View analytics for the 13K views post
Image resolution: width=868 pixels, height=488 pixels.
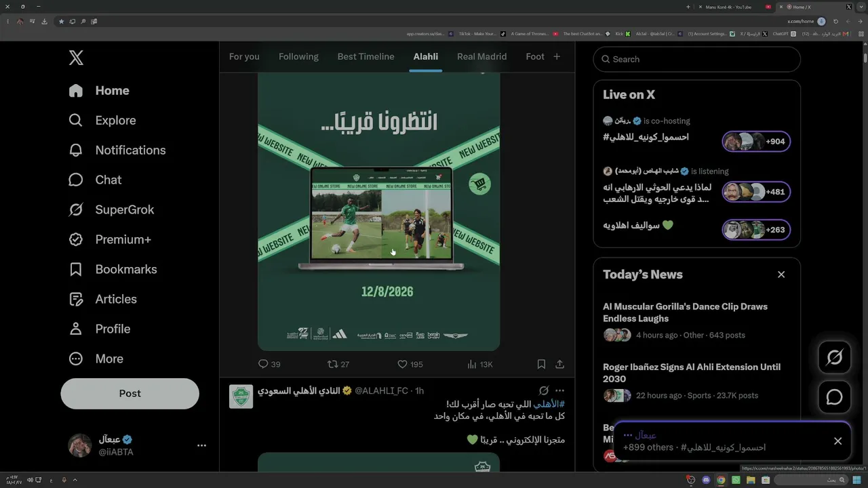[480, 365]
